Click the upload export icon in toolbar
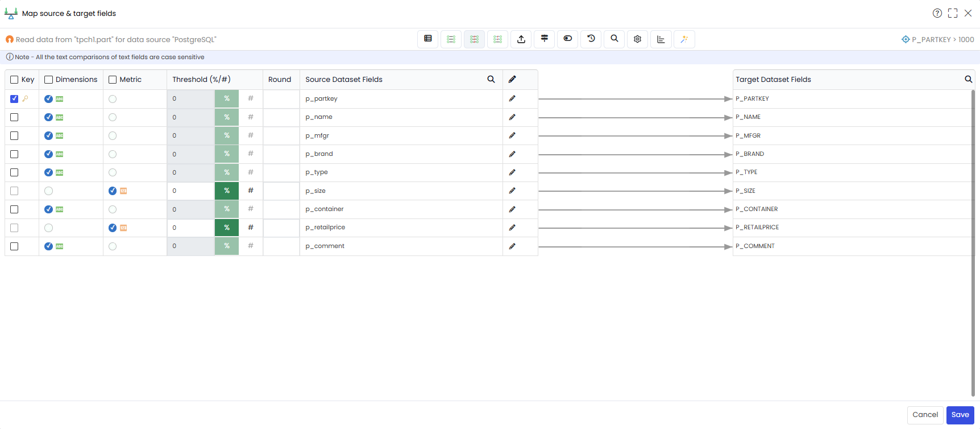Image resolution: width=980 pixels, height=429 pixels. 521,39
